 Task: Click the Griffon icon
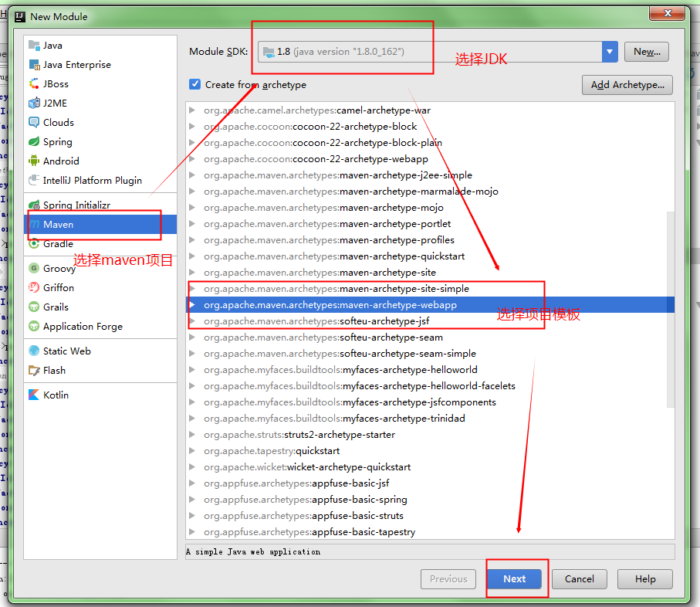pyautogui.click(x=34, y=287)
